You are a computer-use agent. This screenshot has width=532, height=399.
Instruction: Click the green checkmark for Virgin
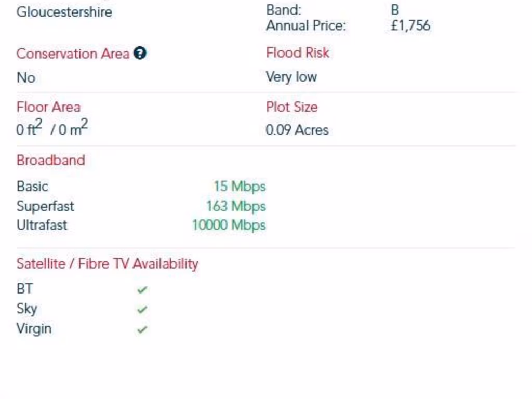click(x=142, y=329)
